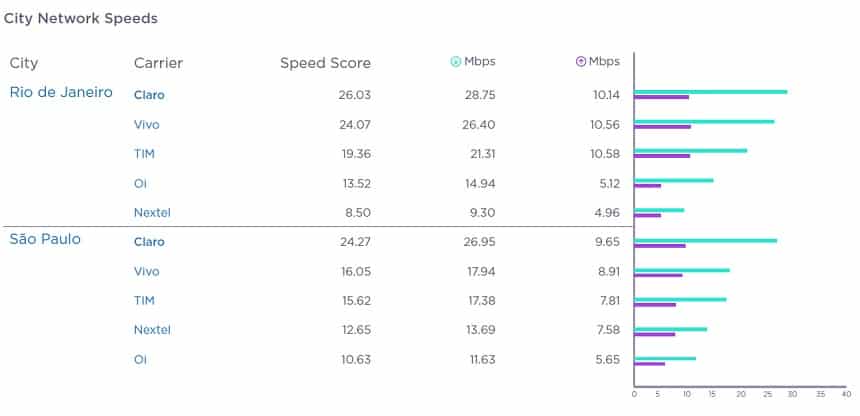Click the purple upload Mbps icon
Screen dimensions: 860x416
click(581, 62)
